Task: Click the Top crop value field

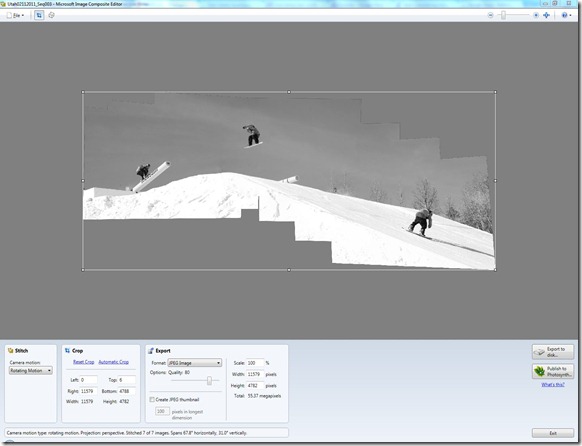Action: point(127,380)
